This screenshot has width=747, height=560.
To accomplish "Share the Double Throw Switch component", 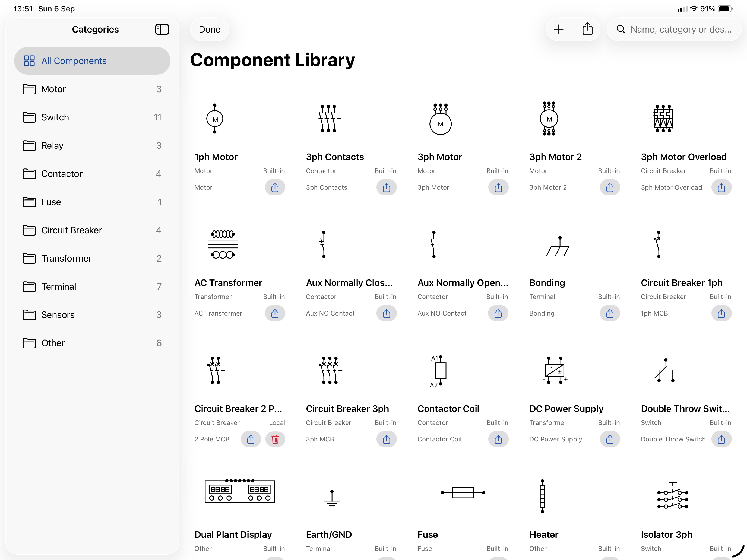I will click(721, 439).
